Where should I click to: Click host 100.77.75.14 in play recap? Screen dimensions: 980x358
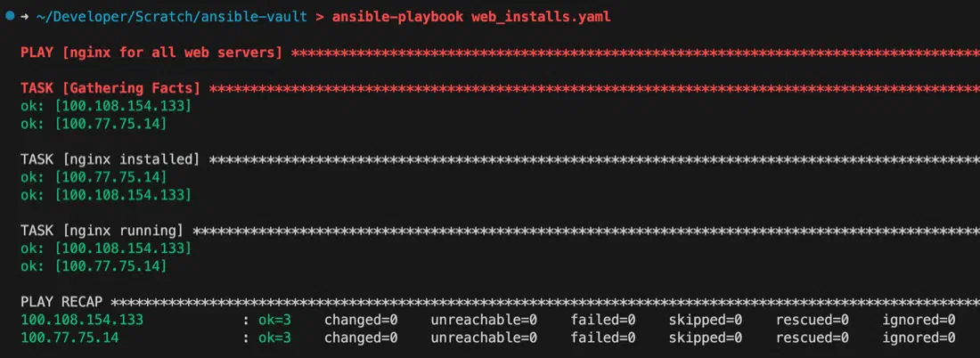(x=70, y=338)
